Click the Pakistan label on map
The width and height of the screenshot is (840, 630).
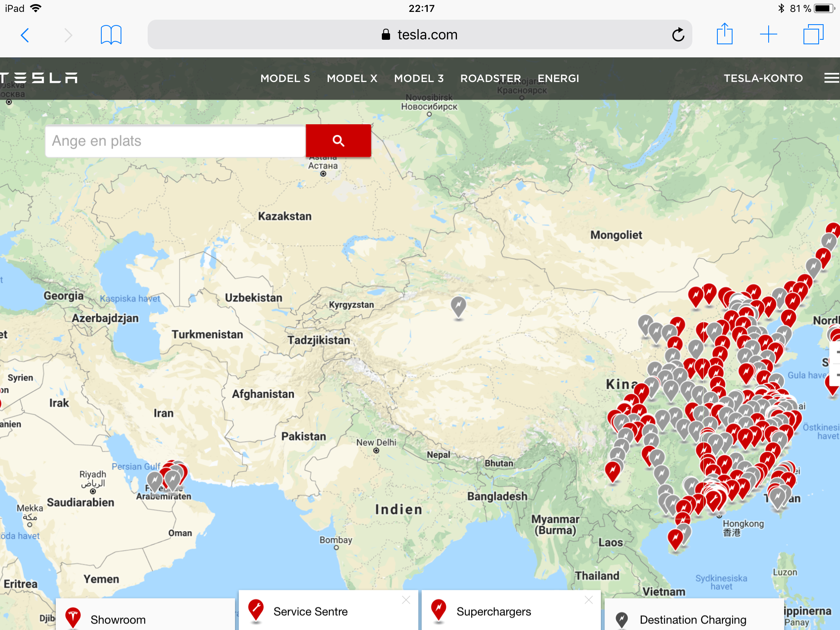[x=304, y=436]
